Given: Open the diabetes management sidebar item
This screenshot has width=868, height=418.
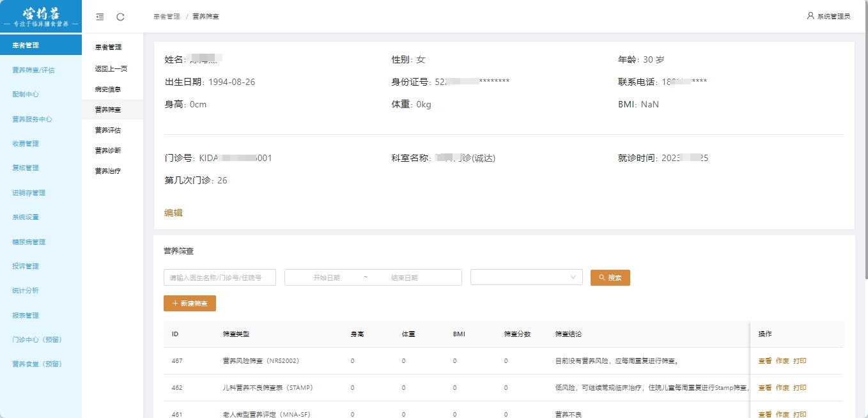Looking at the screenshot, I should click(x=29, y=242).
